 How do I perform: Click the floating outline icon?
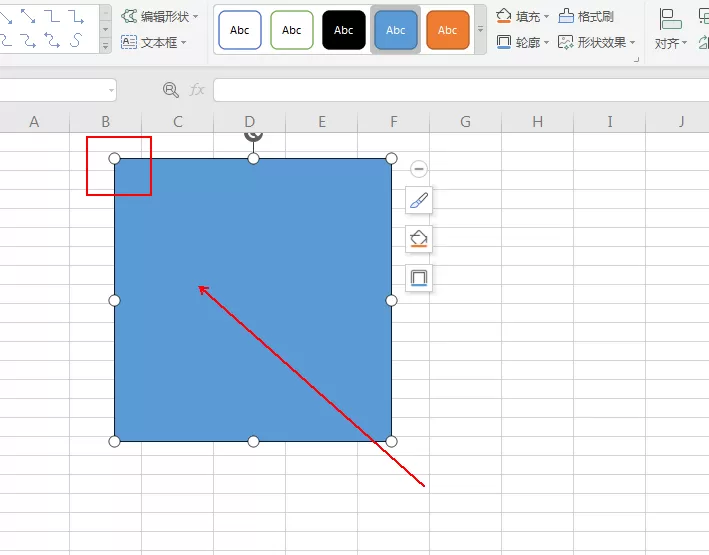coord(419,278)
